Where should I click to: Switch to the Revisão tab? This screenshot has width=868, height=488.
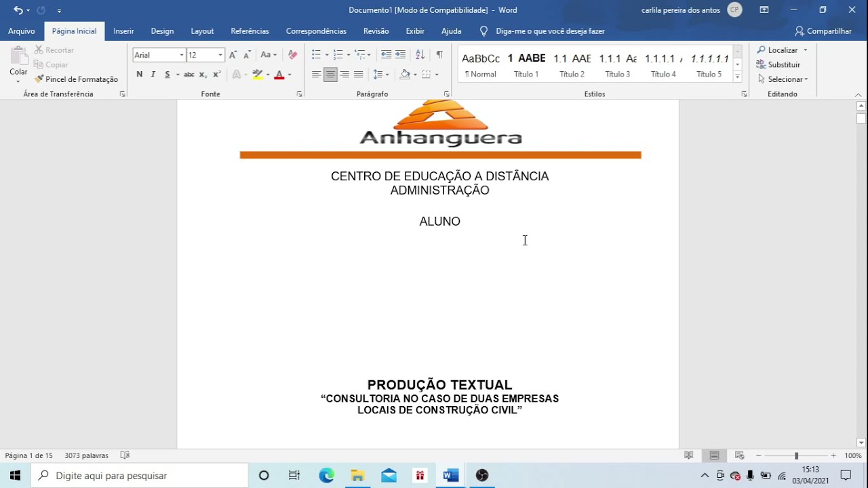(x=376, y=31)
